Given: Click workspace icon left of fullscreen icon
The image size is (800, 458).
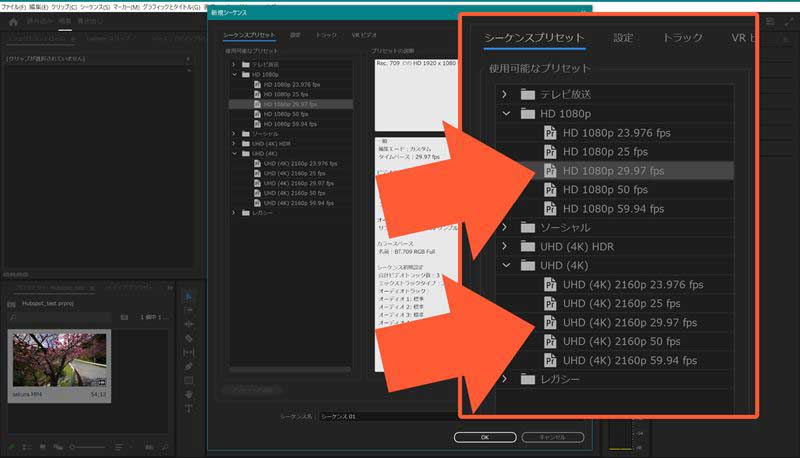Looking at the screenshot, I should pos(770,21).
